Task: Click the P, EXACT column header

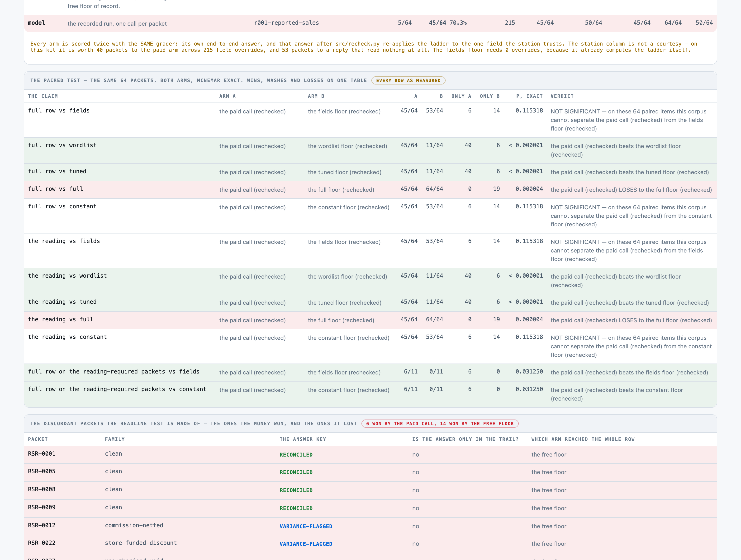Action: (x=529, y=96)
